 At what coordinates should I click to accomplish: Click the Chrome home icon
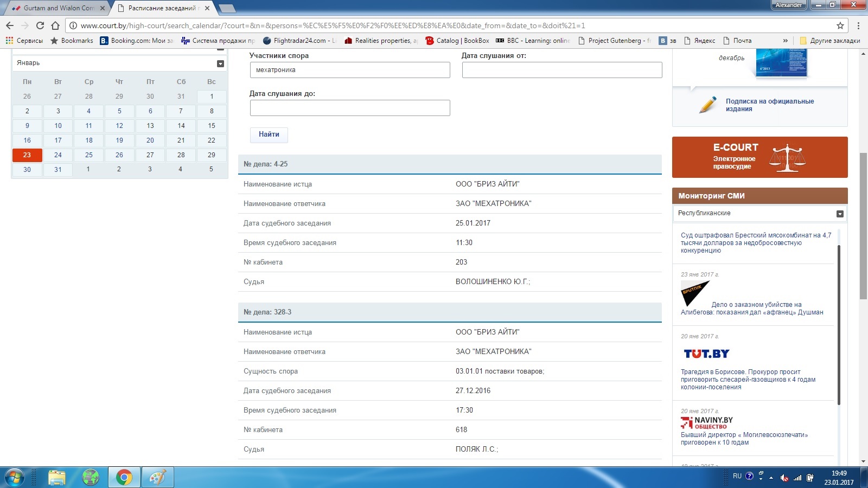[55, 25]
